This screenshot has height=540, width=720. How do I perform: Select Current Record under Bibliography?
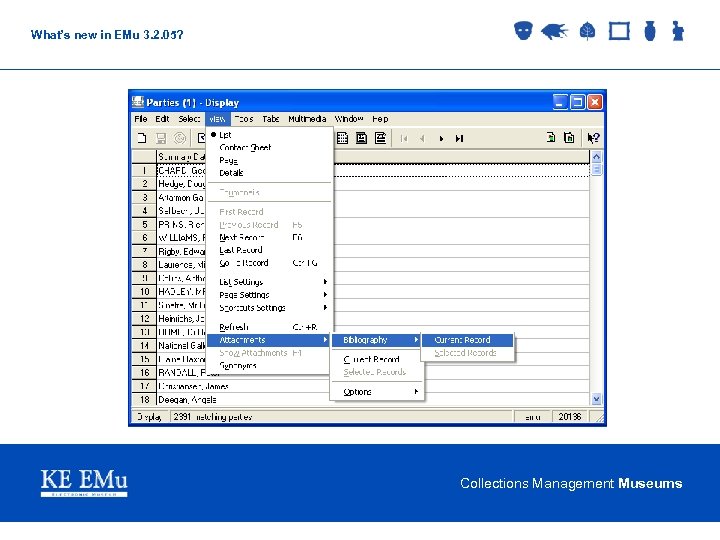click(467, 340)
